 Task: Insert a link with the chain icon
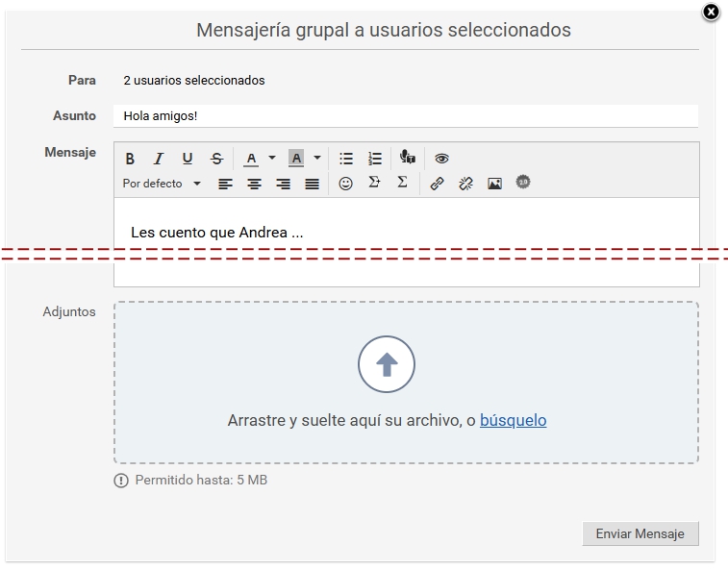click(x=437, y=184)
